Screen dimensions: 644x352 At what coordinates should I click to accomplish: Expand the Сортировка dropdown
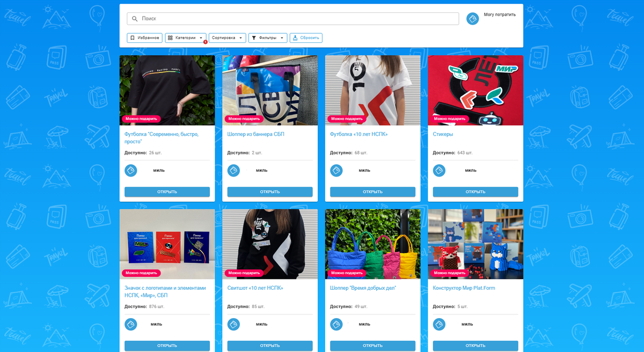[228, 38]
